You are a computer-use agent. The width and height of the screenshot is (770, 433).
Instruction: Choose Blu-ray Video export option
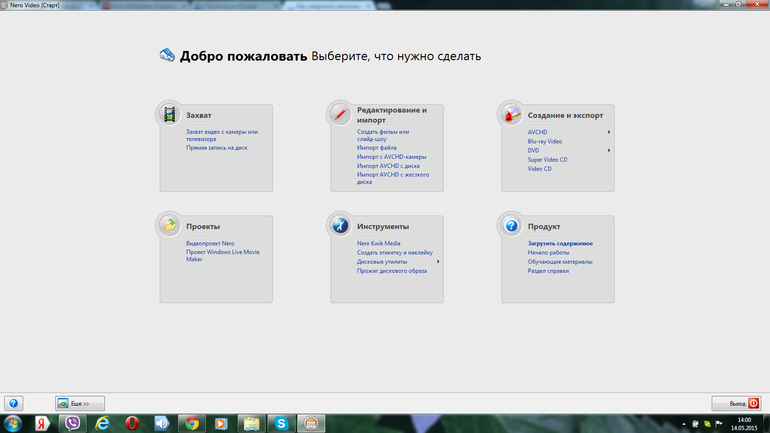(x=545, y=141)
